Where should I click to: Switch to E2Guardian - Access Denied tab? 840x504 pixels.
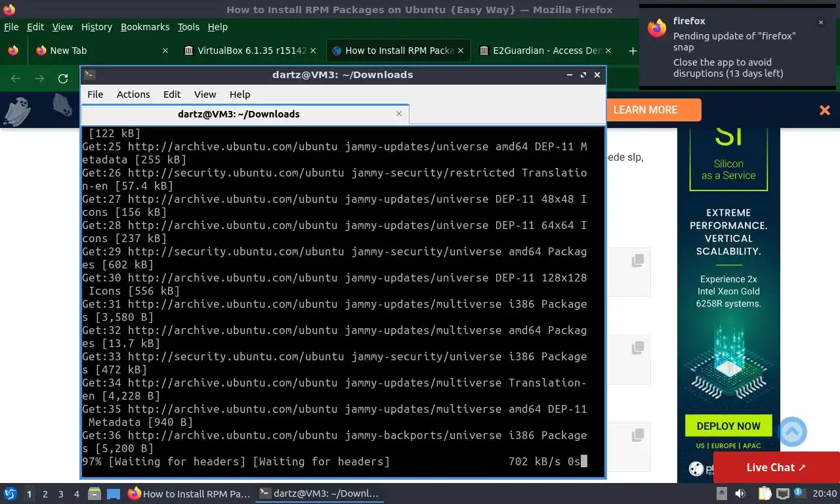(x=545, y=51)
